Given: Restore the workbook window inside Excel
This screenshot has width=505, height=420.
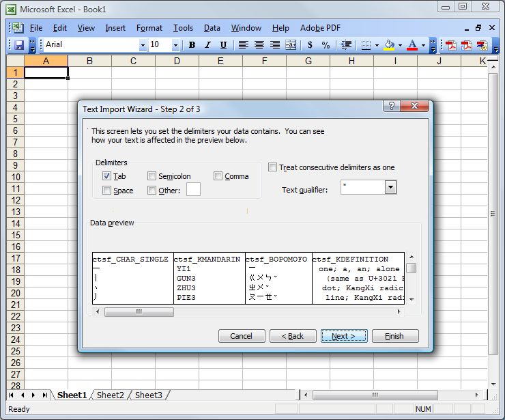Looking at the screenshot, I should coord(478,28).
